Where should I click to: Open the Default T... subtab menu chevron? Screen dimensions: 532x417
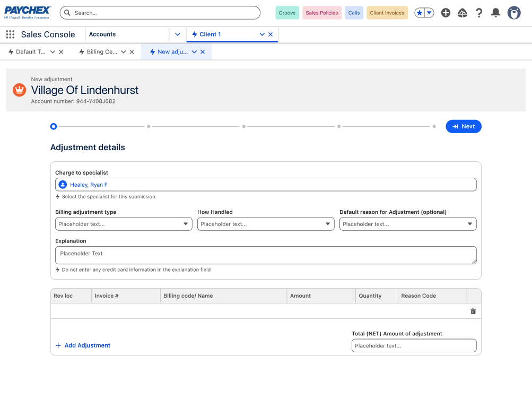(53, 52)
